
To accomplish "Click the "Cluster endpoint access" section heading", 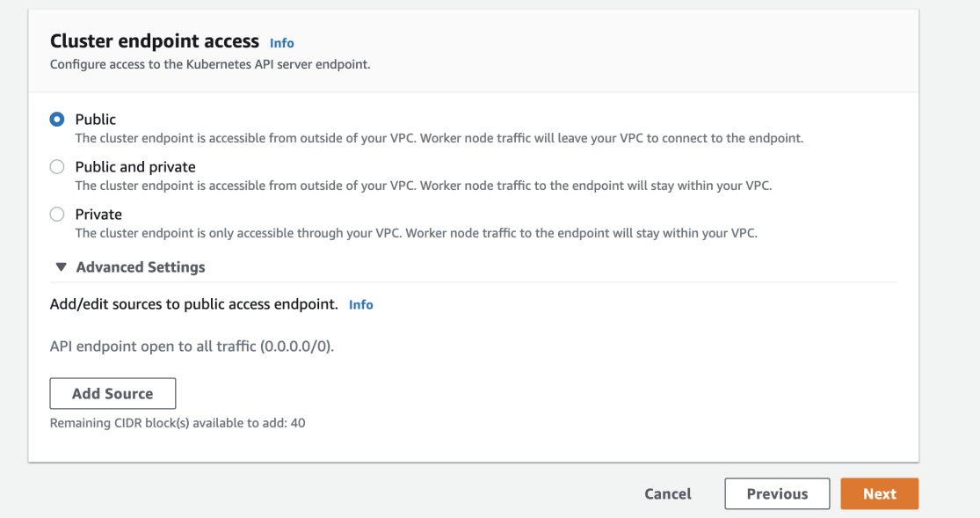I will 155,41.
